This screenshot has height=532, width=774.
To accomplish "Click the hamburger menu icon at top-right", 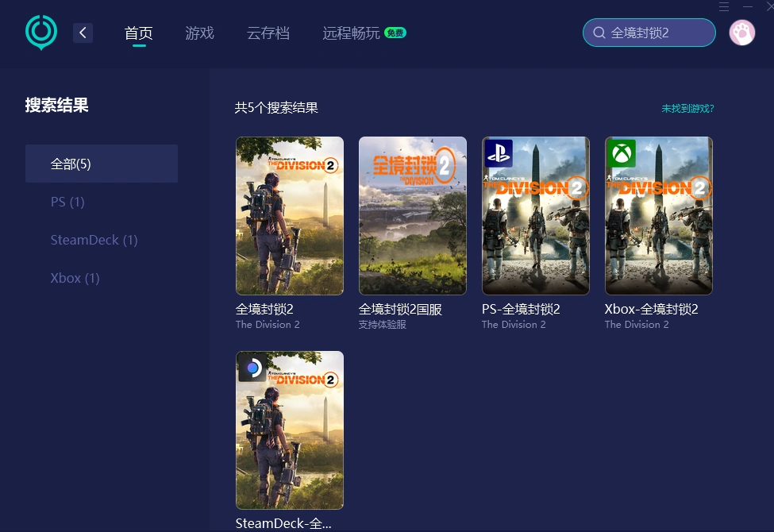I will click(723, 7).
